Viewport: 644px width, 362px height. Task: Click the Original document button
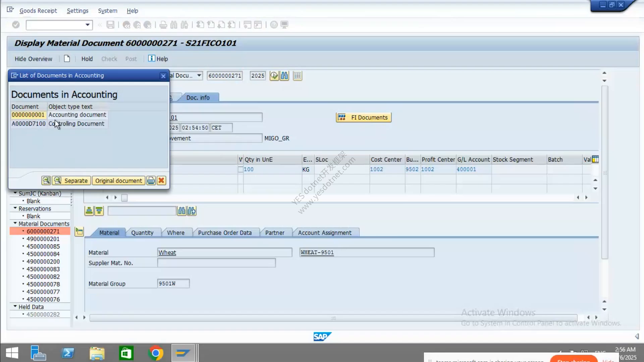(x=118, y=181)
